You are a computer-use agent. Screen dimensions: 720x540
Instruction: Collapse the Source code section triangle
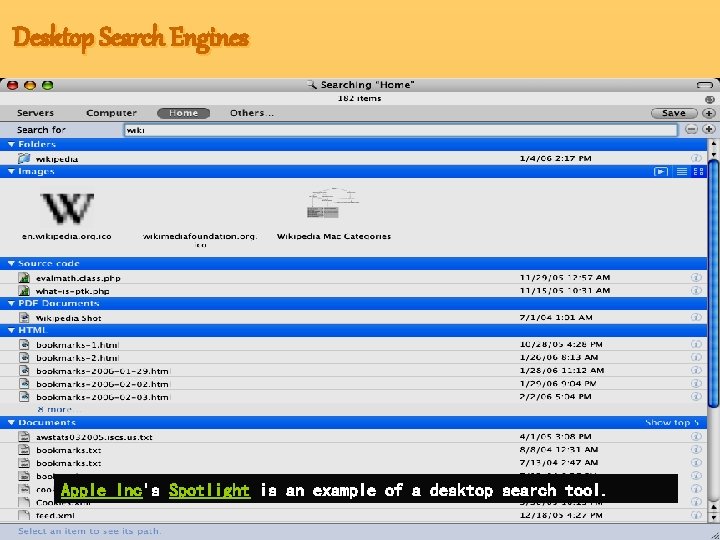11,264
